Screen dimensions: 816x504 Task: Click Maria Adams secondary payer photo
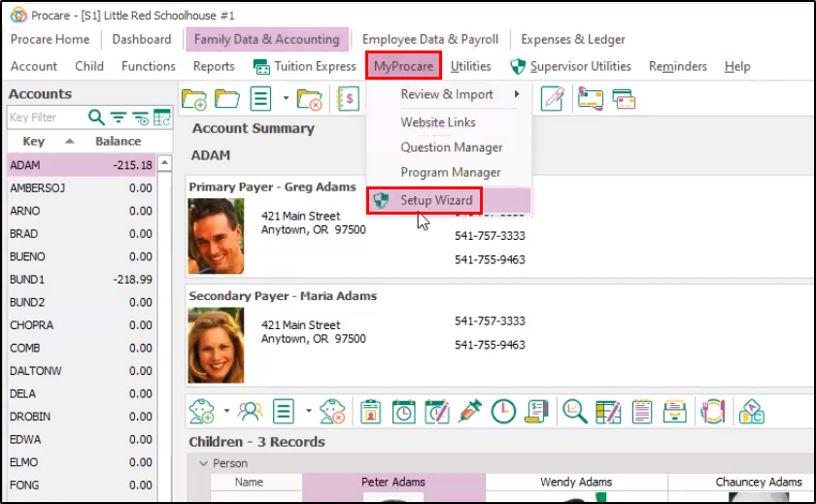[216, 345]
